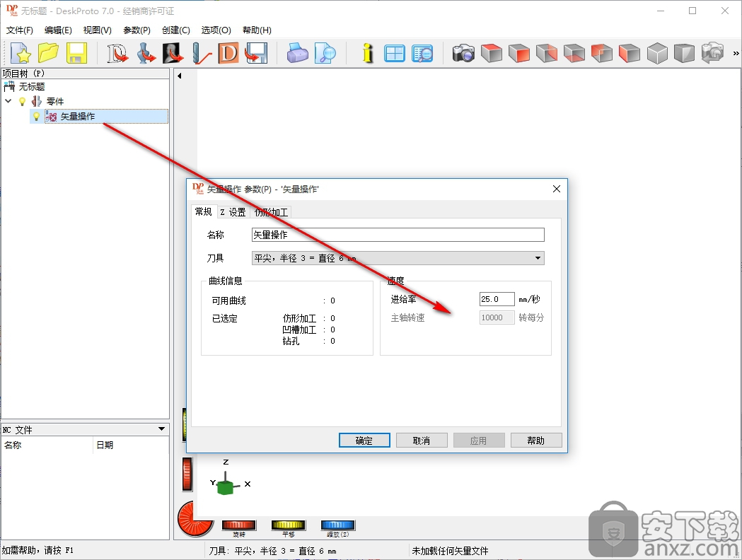Confirm the dialog with 确定

pos(364,441)
